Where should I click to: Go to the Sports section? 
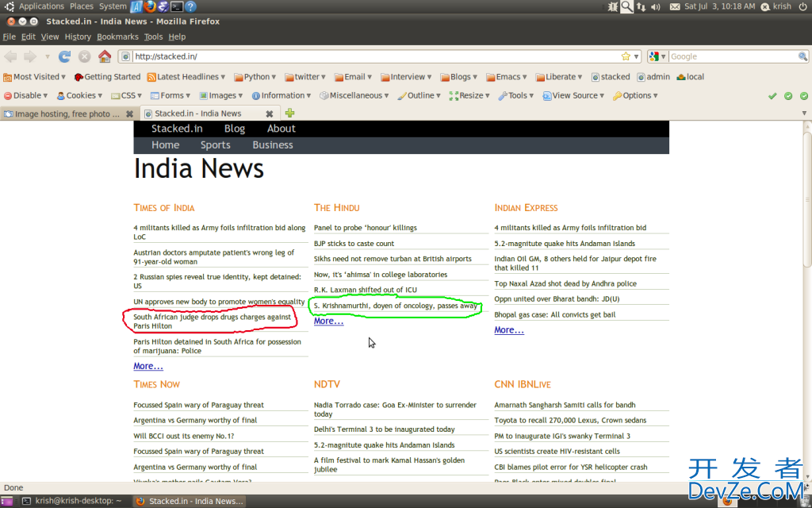pyautogui.click(x=216, y=145)
